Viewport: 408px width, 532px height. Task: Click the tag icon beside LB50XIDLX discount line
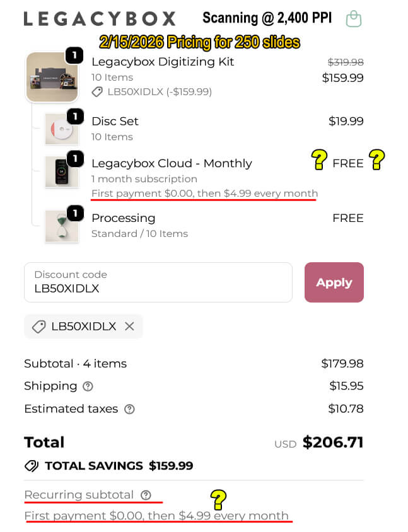click(98, 92)
